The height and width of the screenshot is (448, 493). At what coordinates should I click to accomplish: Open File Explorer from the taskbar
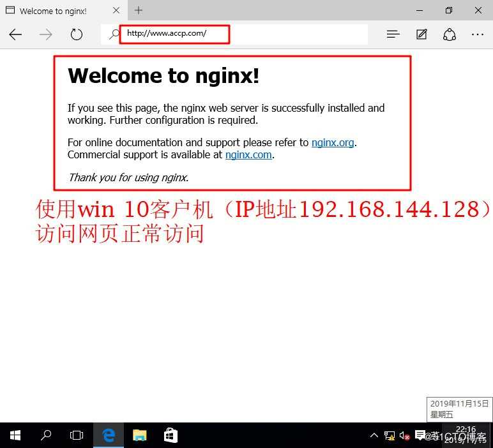tap(140, 435)
